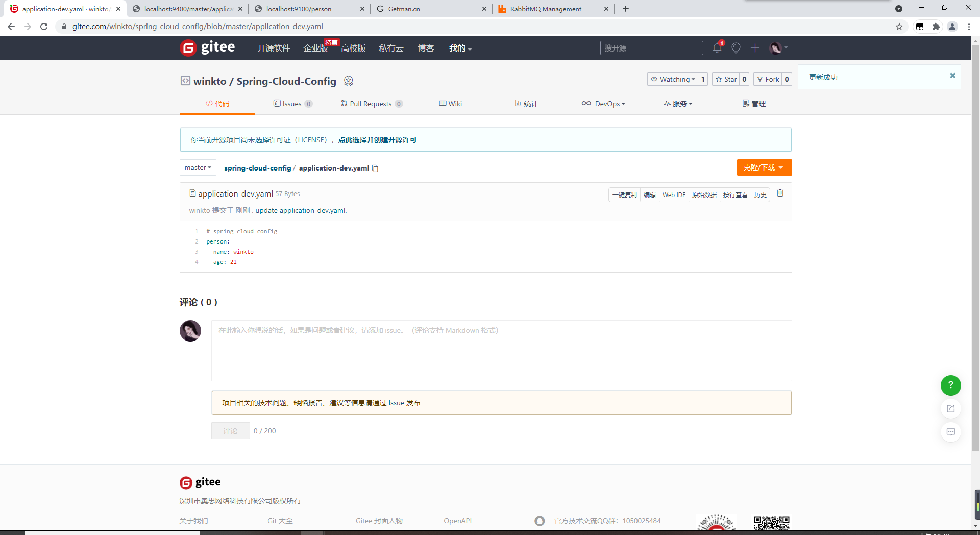Open the Issues tab
This screenshot has height=535, width=980.
pyautogui.click(x=293, y=104)
